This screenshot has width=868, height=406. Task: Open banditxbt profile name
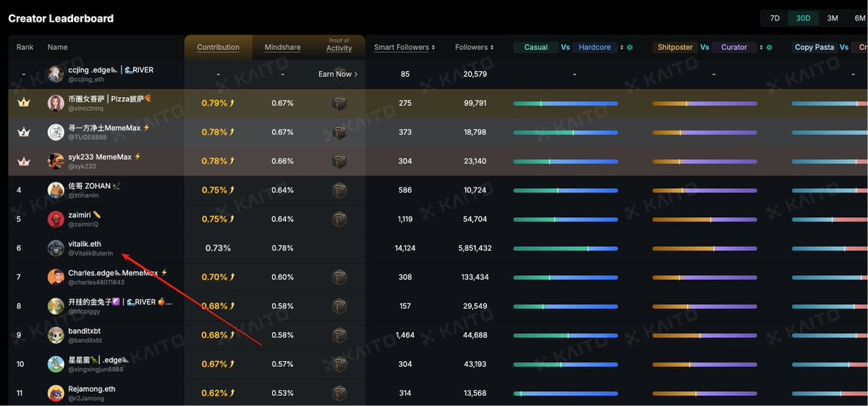pyautogui.click(x=85, y=331)
